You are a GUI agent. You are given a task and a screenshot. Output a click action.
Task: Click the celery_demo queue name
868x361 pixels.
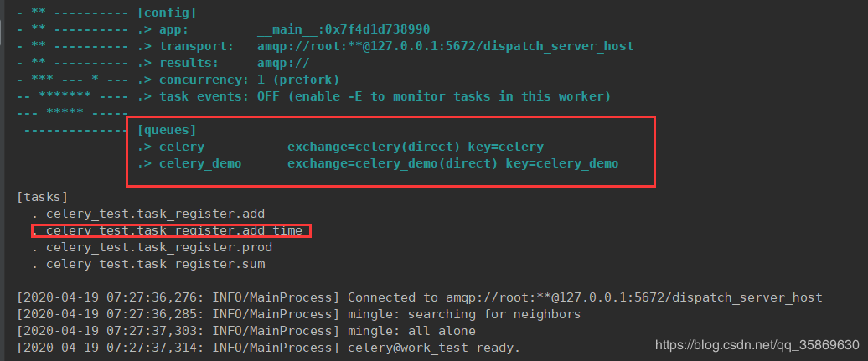[x=200, y=164]
